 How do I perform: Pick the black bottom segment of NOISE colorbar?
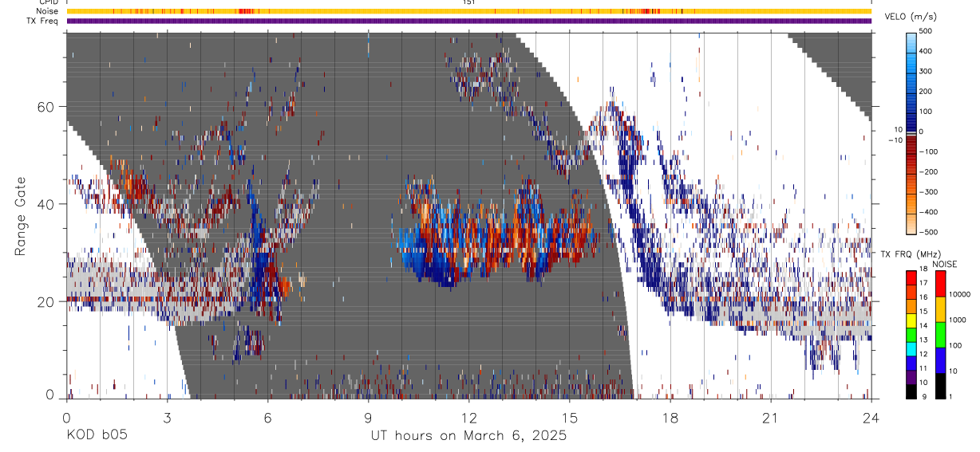click(x=940, y=384)
